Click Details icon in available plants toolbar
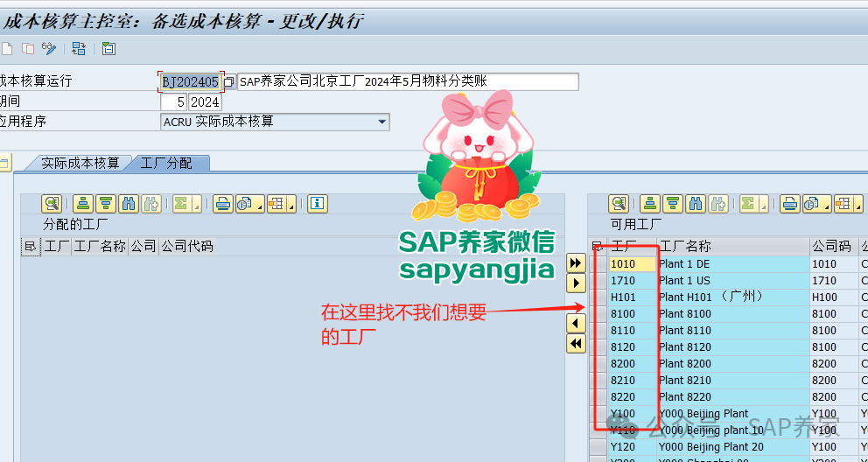Viewport: 868px width, 462px height. [619, 204]
